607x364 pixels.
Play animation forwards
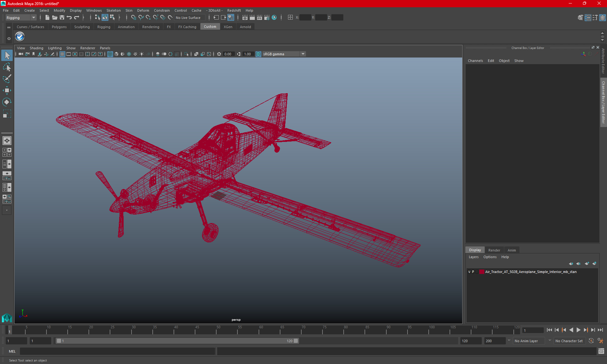click(x=579, y=330)
